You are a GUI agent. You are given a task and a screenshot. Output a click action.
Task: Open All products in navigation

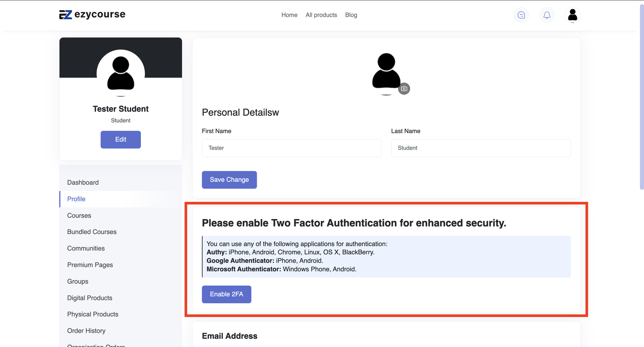pyautogui.click(x=321, y=15)
